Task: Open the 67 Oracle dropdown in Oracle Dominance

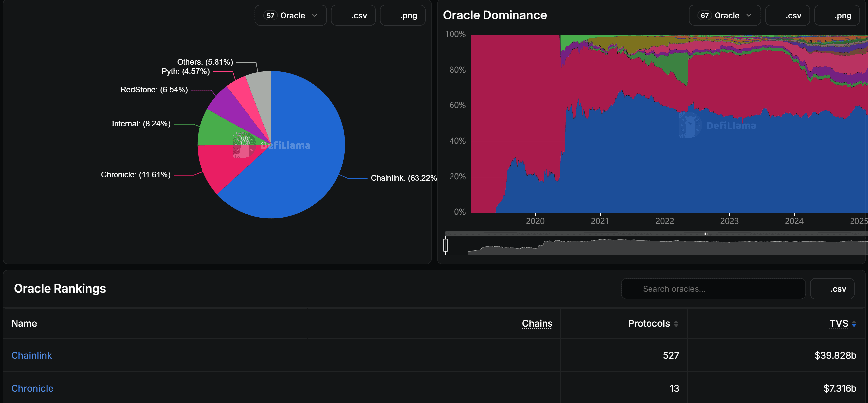Action: 725,16
